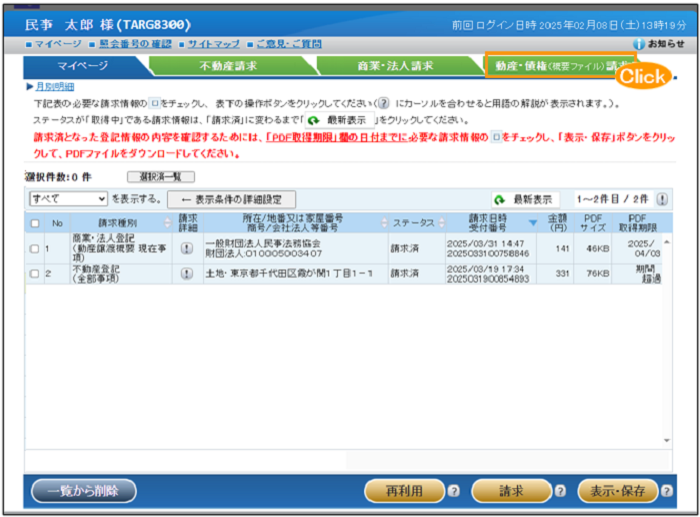Check the row 1 商業・法人登記 checkbox

[x=35, y=248]
